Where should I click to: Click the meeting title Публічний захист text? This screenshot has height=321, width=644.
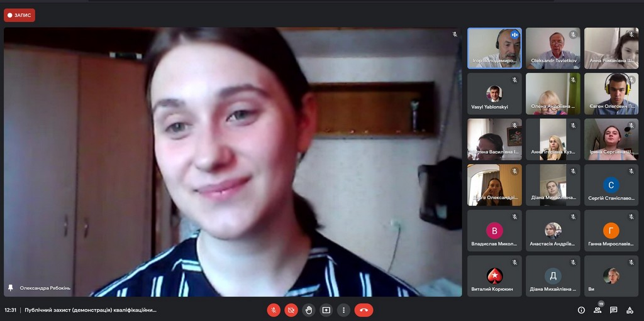click(x=91, y=310)
